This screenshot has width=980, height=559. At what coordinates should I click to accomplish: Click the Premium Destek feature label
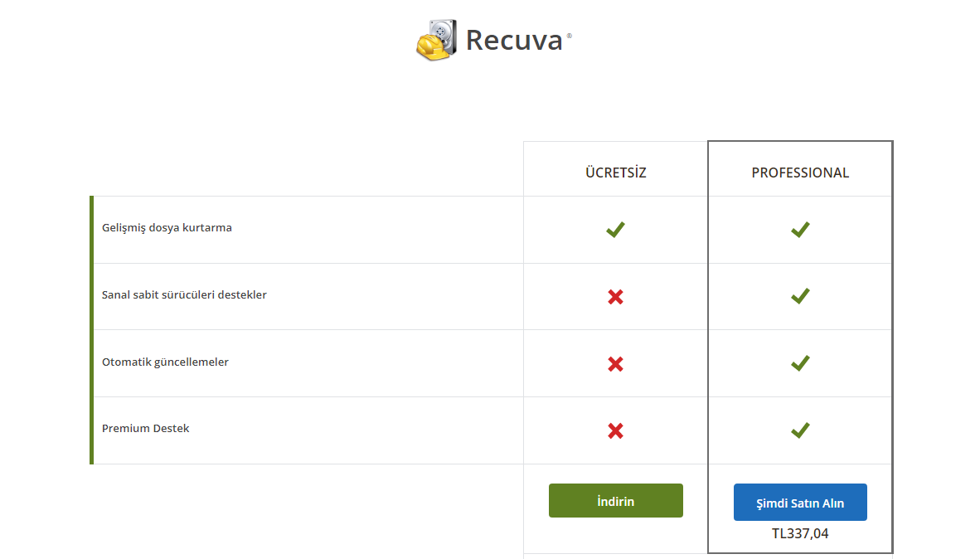point(145,428)
